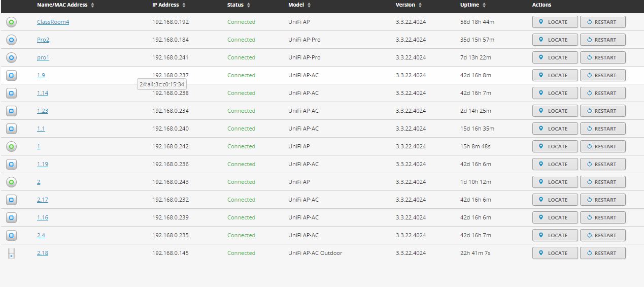Open the Pro2 device link

[x=43, y=40]
